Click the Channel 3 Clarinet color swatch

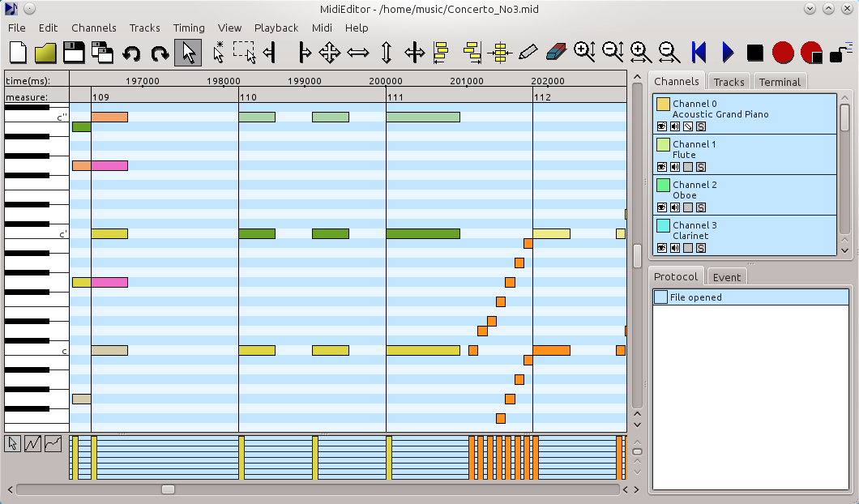663,225
